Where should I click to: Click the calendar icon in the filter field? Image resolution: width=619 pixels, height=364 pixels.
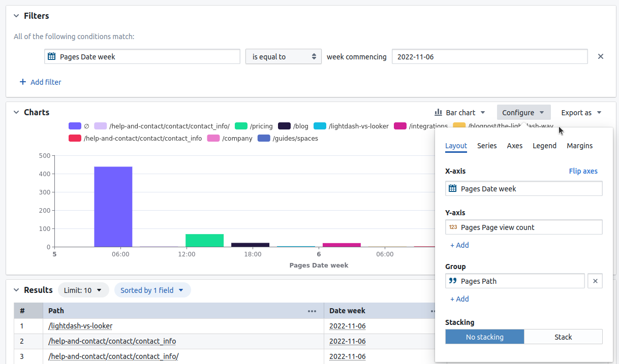(x=51, y=56)
